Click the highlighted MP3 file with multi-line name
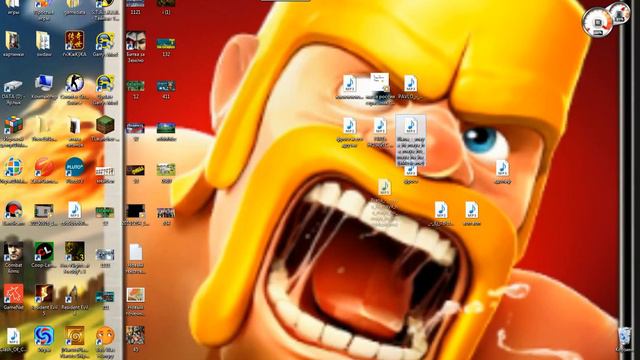Image resolution: width=640 pixels, height=360 pixels. (x=411, y=141)
